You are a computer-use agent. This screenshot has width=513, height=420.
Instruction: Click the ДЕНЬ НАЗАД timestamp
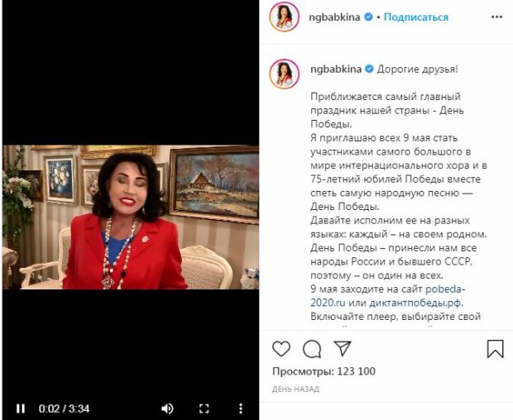(x=295, y=389)
